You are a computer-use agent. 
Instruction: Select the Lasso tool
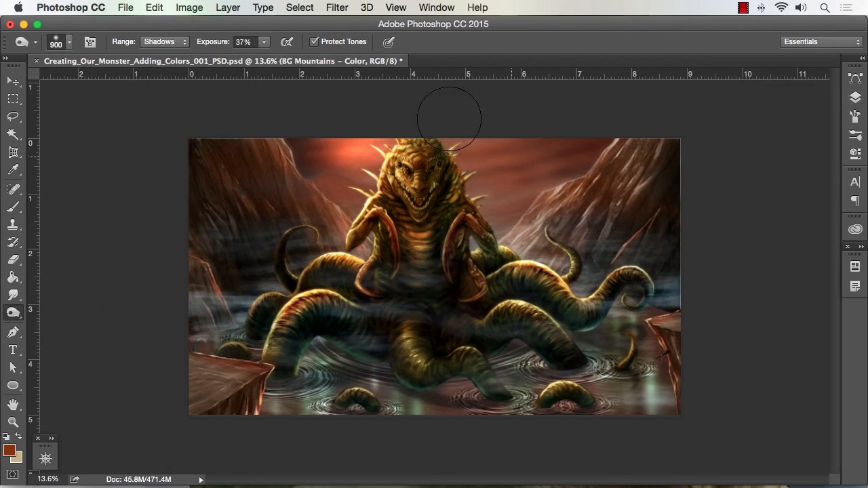click(13, 117)
